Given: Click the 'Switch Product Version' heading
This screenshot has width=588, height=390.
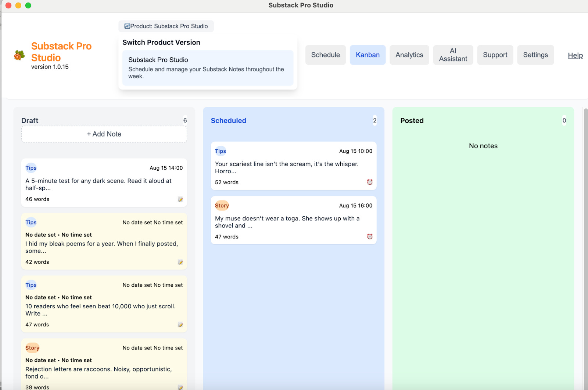Looking at the screenshot, I should point(161,42).
